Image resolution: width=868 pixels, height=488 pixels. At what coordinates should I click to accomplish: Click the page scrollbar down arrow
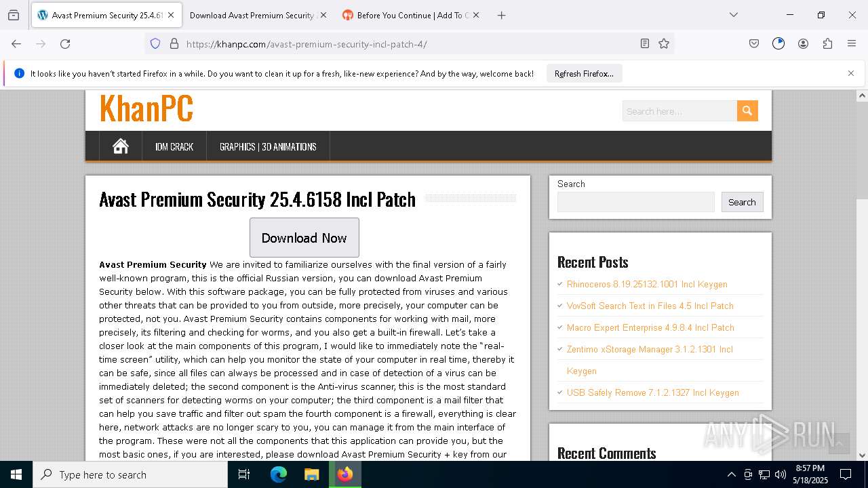pos(863,455)
